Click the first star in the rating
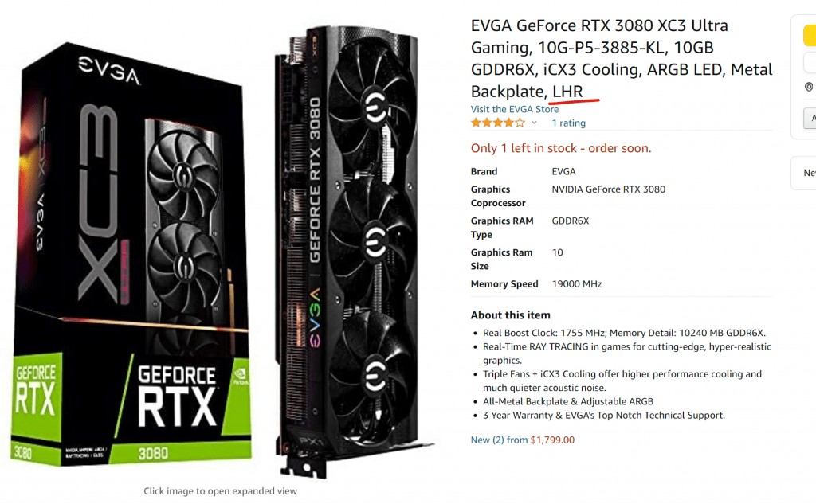 pyautogui.click(x=476, y=123)
